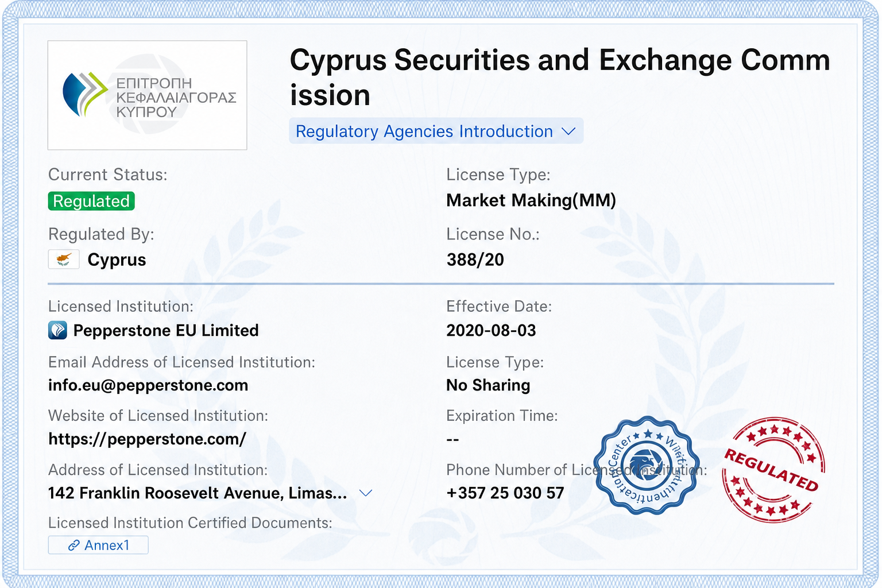882x588 pixels.
Task: Click the phone number +357 25 030 57
Action: [x=505, y=493]
